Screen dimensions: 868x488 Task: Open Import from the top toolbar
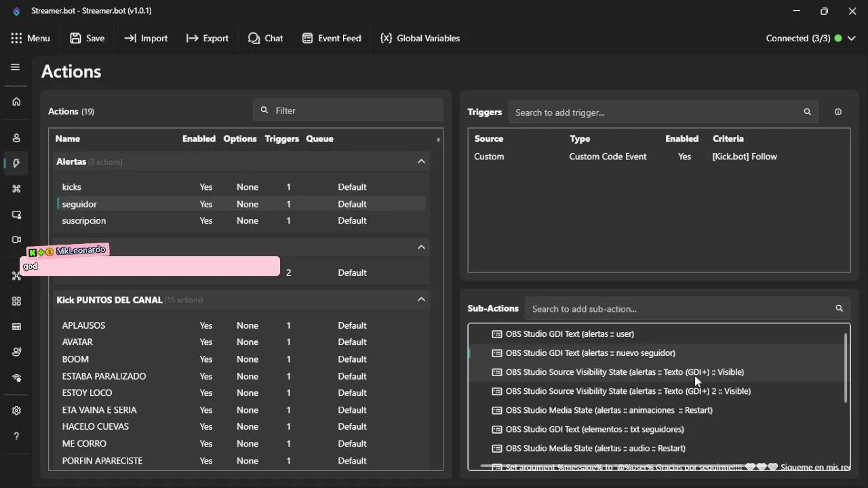tap(146, 39)
